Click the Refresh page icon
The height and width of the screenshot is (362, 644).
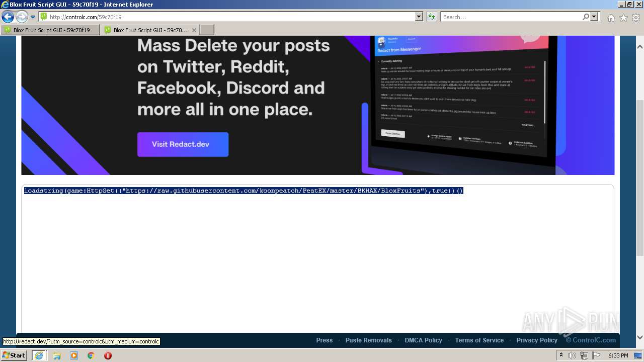coord(432,17)
